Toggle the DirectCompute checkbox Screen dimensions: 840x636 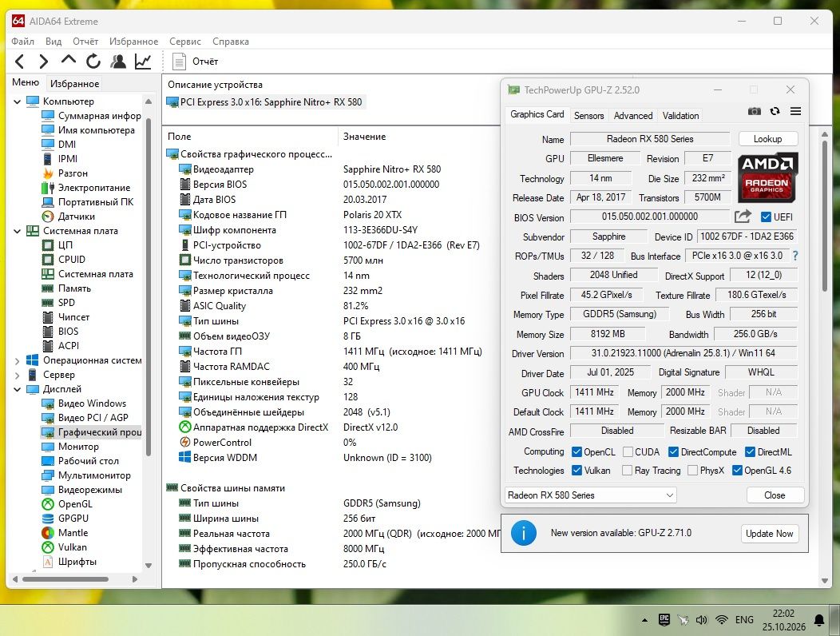point(673,452)
